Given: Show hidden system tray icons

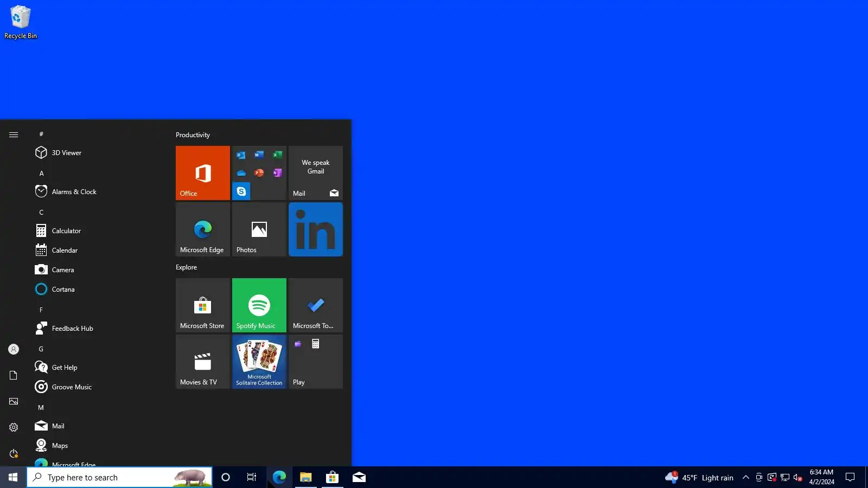Looking at the screenshot, I should (746, 477).
